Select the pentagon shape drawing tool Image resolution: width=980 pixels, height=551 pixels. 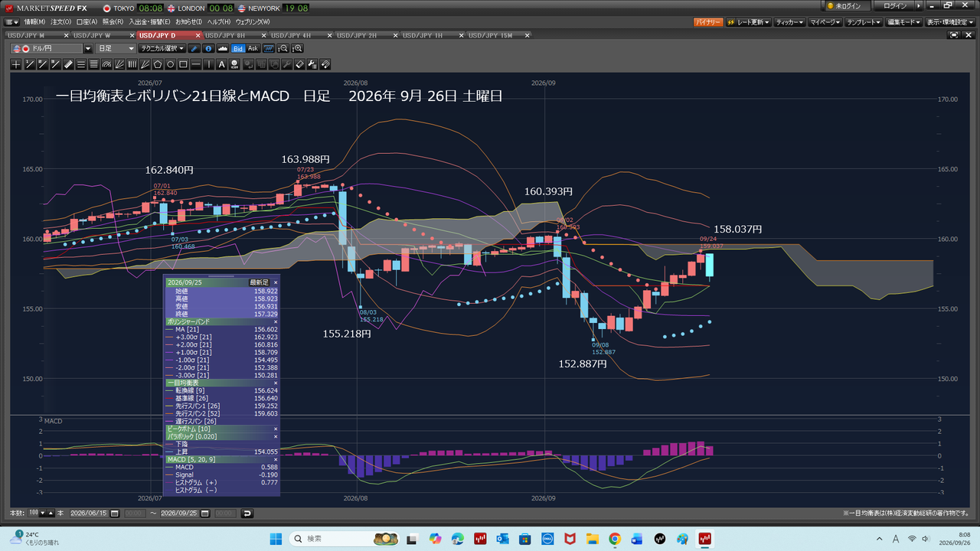coord(157,64)
